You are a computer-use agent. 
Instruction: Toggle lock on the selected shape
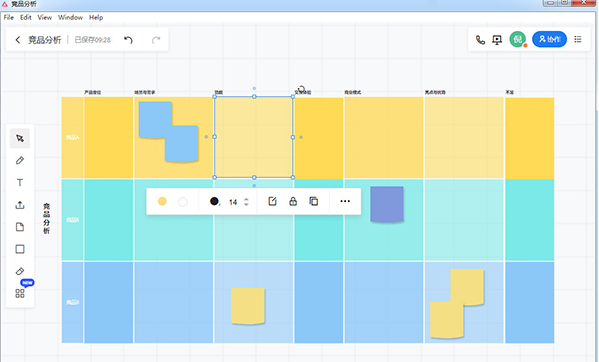[293, 201]
